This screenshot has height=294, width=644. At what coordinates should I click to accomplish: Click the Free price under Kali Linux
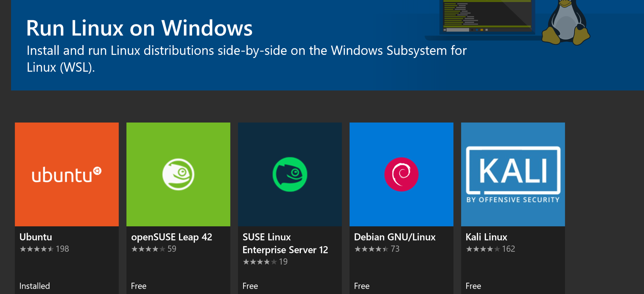coord(473,286)
